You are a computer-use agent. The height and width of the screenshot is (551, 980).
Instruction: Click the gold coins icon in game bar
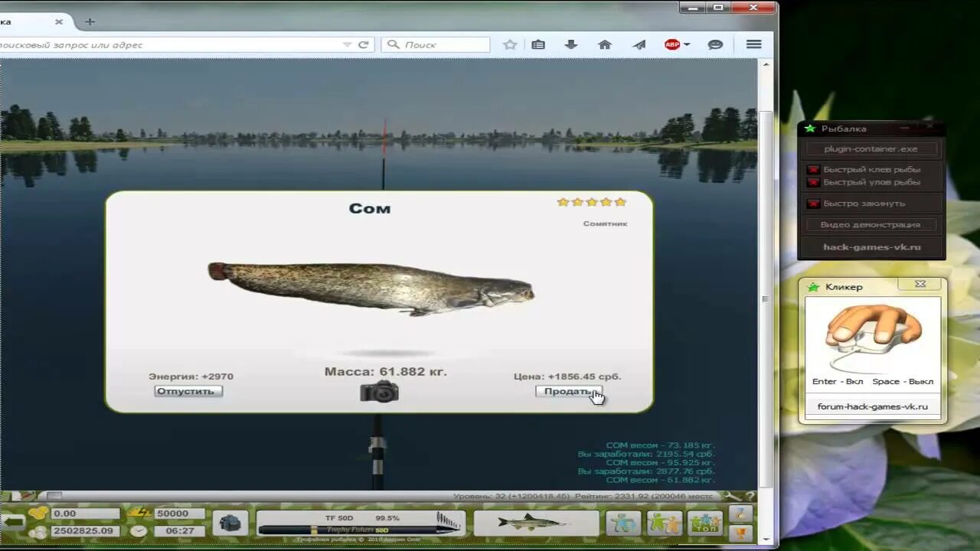coord(38,514)
